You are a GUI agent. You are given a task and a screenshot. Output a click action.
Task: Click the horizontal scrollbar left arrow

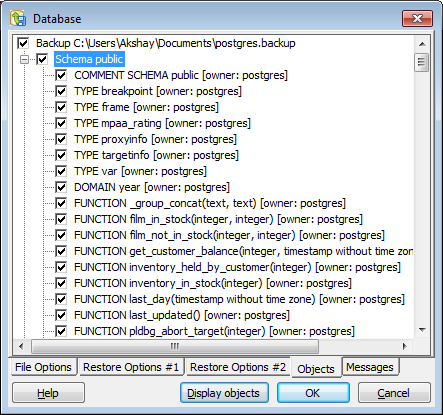pyautogui.click(x=21, y=346)
